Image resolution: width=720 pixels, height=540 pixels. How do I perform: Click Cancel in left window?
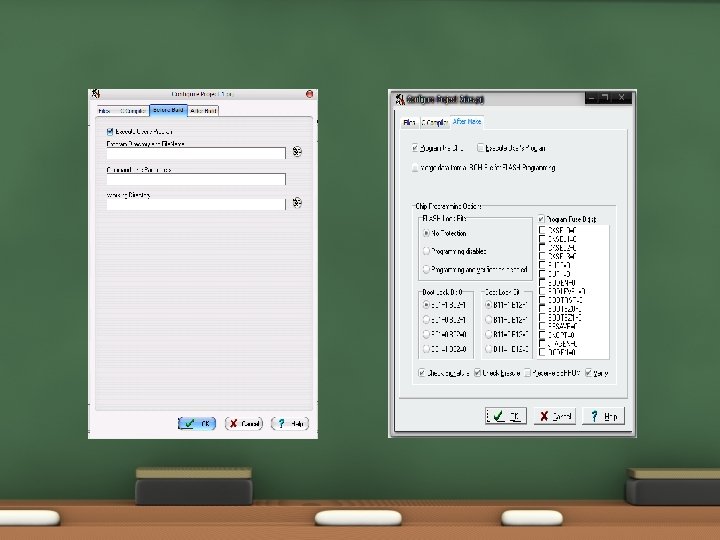coord(244,423)
